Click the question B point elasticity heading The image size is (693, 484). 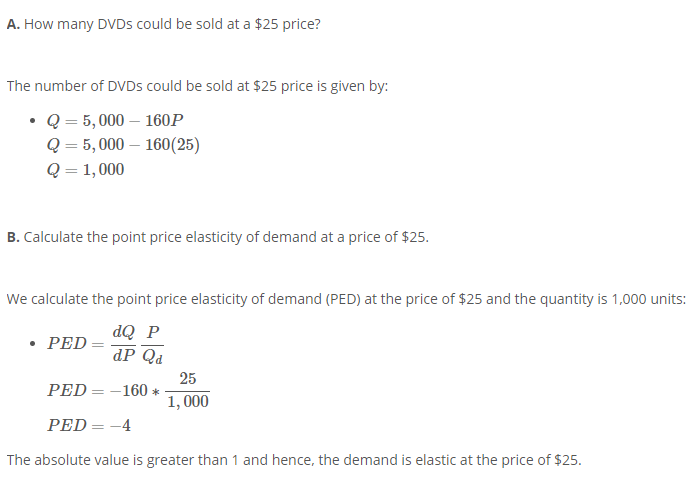217,237
